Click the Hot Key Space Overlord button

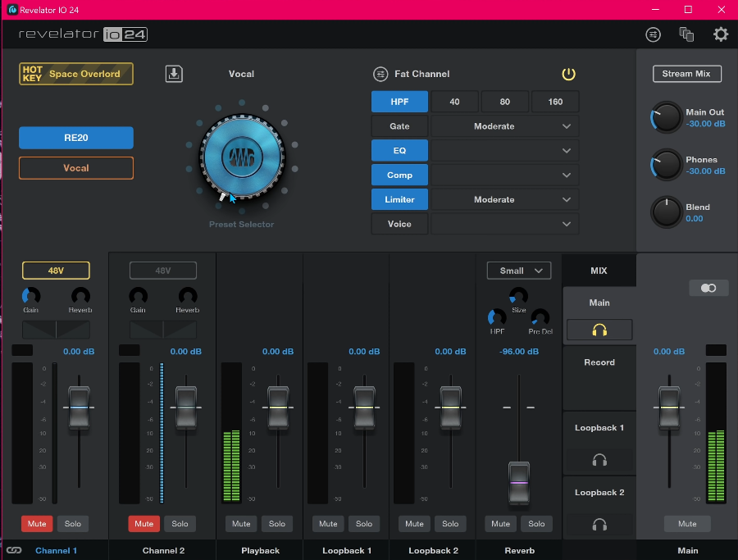tap(76, 74)
